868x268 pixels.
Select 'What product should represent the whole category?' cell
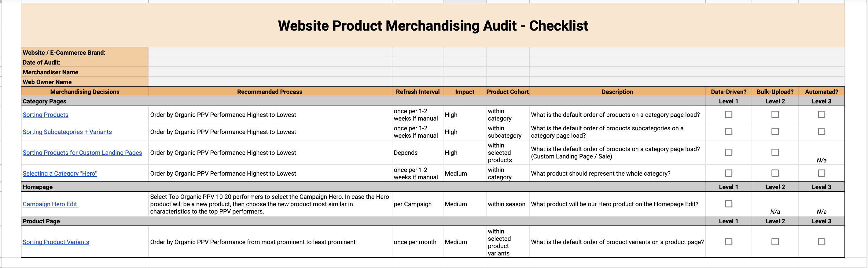coord(617,173)
